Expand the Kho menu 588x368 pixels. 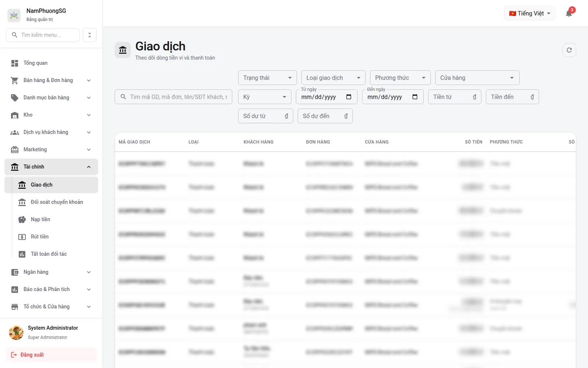pos(51,115)
